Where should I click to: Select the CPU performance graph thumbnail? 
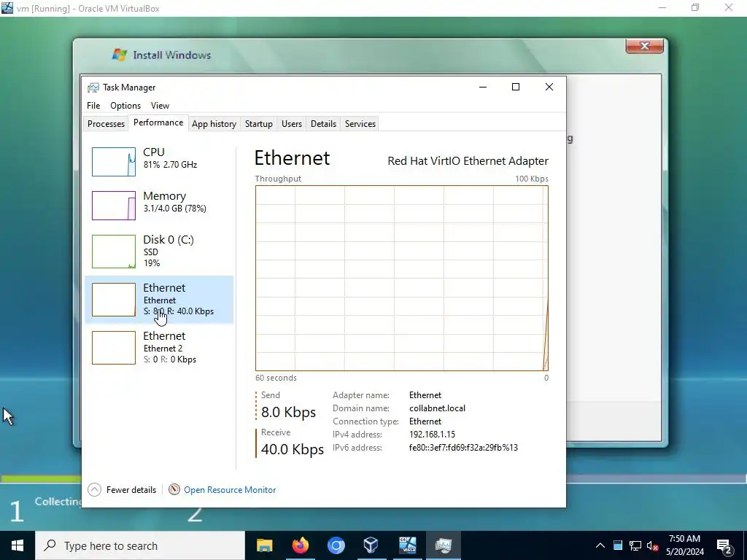coord(113,162)
